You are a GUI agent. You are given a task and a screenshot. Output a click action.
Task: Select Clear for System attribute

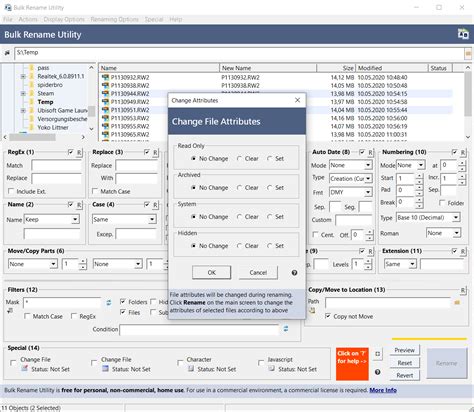(x=248, y=217)
